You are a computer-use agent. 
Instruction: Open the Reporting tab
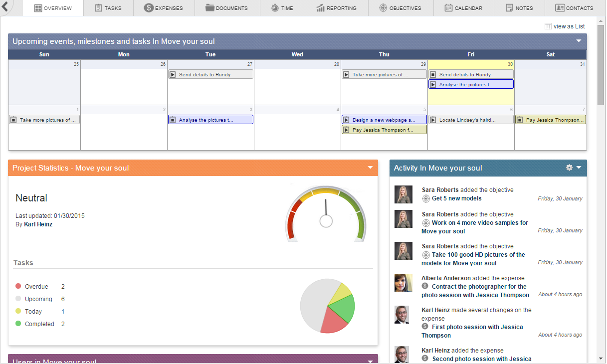tap(337, 8)
